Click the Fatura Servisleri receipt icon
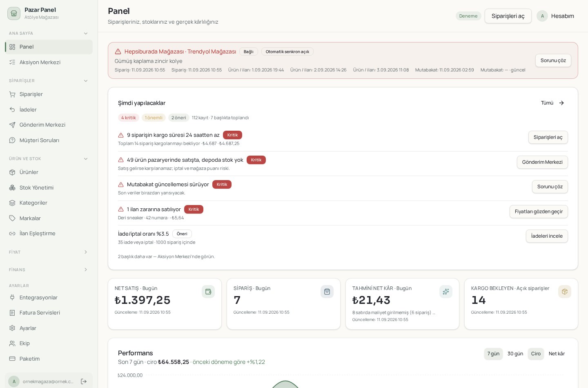Screen dimensions: 588x388 point(12,313)
